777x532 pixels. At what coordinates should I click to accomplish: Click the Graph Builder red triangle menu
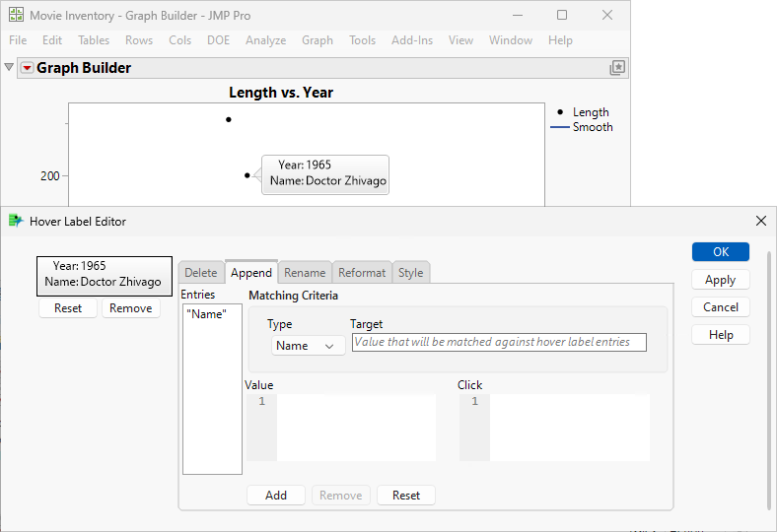click(27, 68)
